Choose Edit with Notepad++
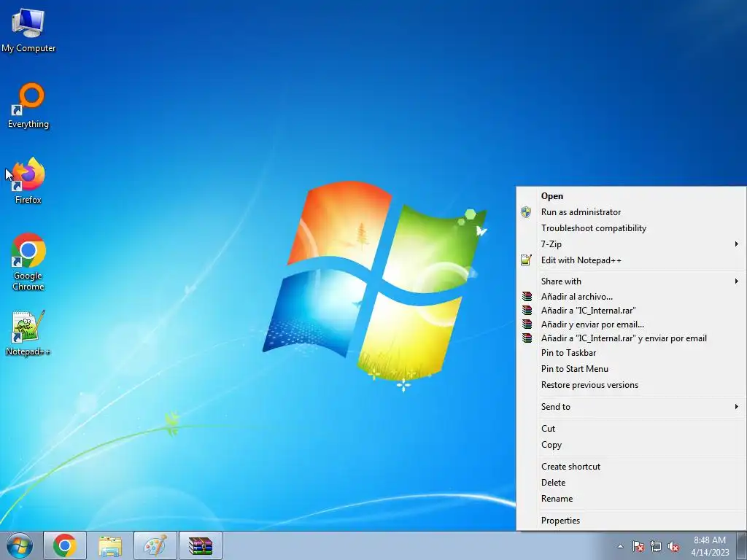 [631, 260]
